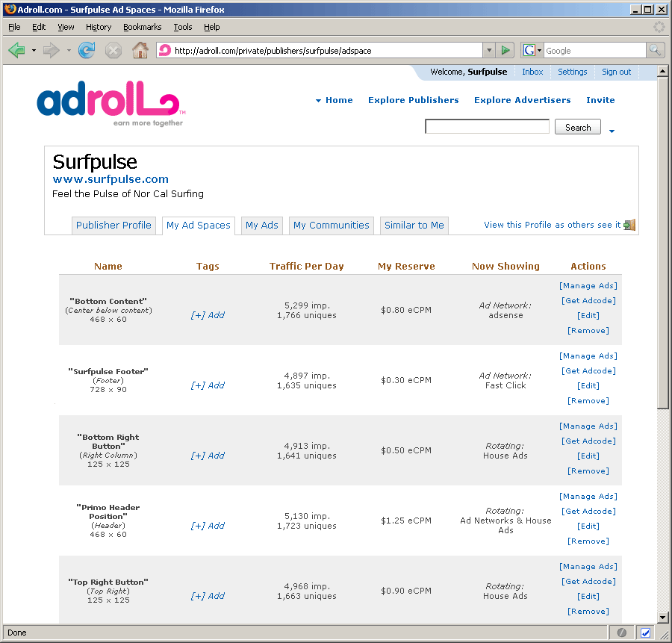Click Remove for Primo Header Position
672x643 pixels.
click(588, 541)
